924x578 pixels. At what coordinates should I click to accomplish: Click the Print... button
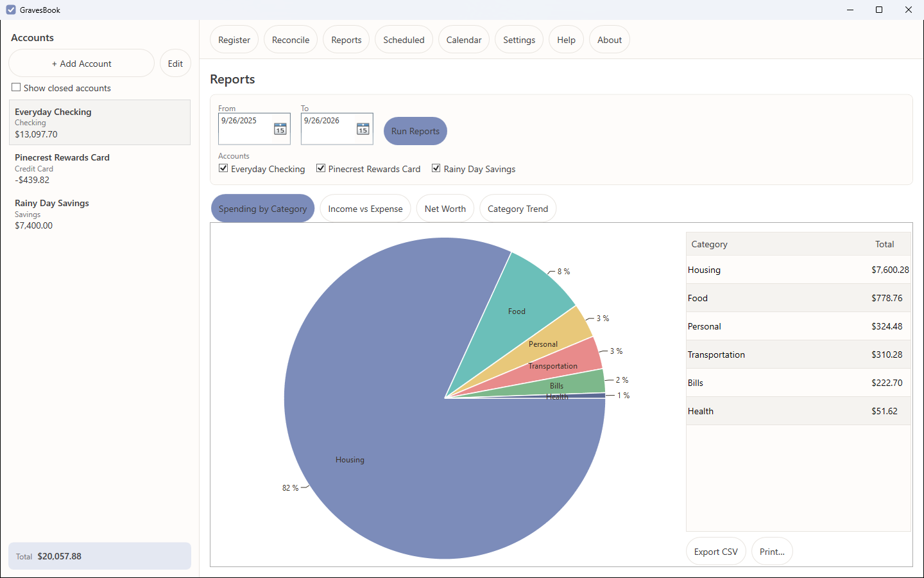point(772,552)
